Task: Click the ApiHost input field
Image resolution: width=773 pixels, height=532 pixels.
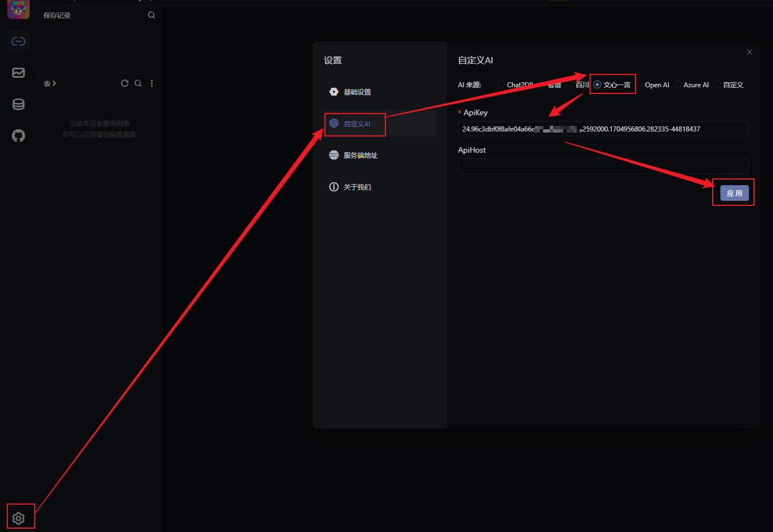Action: [x=603, y=166]
